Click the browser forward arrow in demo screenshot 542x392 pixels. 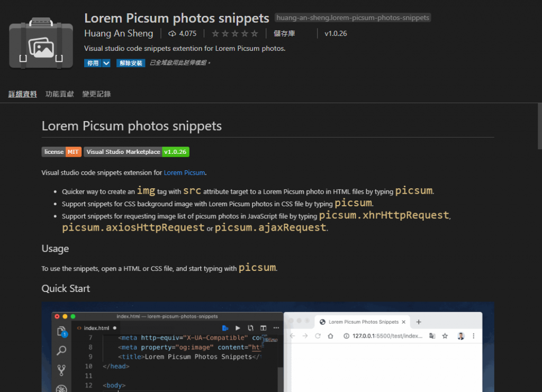click(x=305, y=336)
